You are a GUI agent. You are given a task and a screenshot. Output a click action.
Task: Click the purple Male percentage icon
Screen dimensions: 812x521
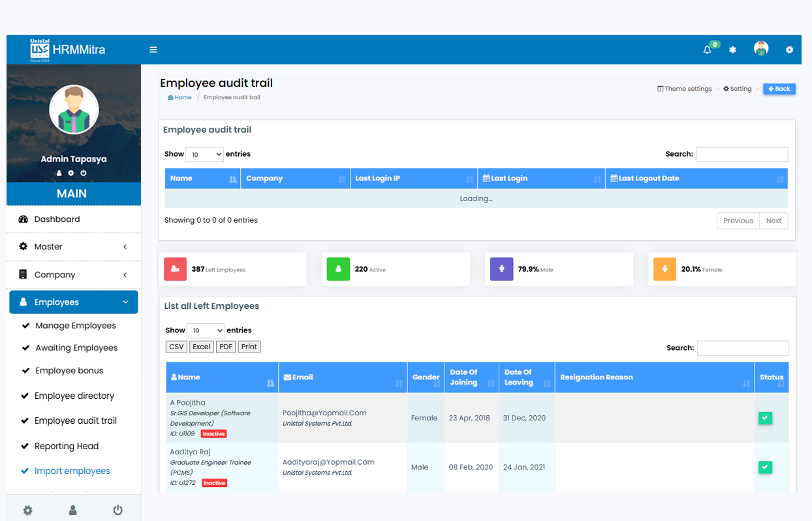pyautogui.click(x=501, y=269)
